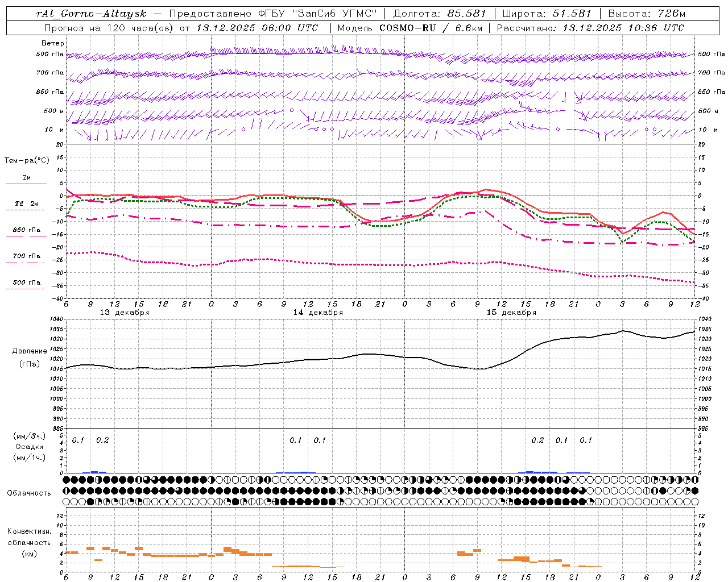The image size is (728, 582).
Task: Click the 850 гПа temperature legend entry
Action: pos(27,230)
